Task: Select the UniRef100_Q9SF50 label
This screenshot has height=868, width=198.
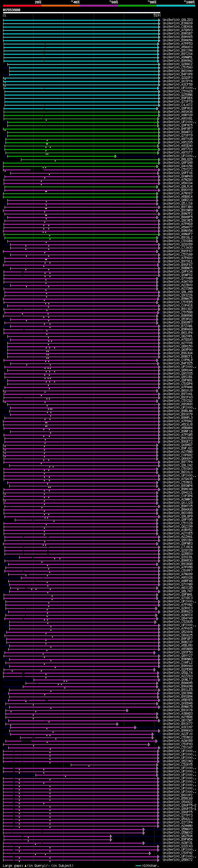Action: 178,652
